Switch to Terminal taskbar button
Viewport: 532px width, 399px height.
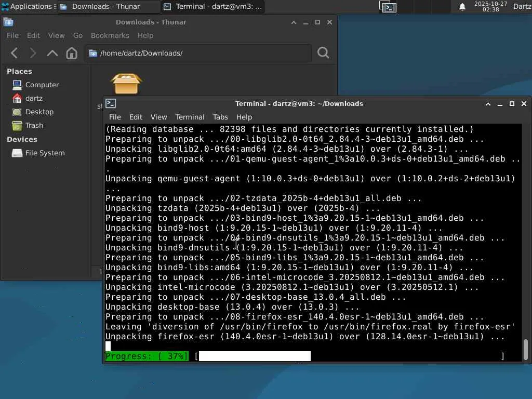(x=213, y=6)
